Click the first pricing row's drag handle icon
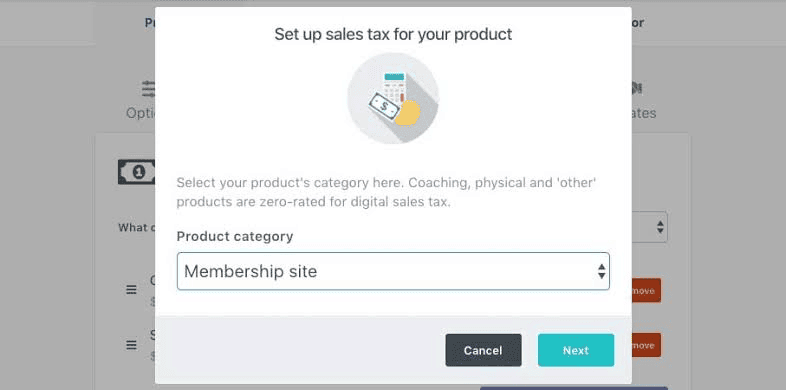 click(x=131, y=290)
